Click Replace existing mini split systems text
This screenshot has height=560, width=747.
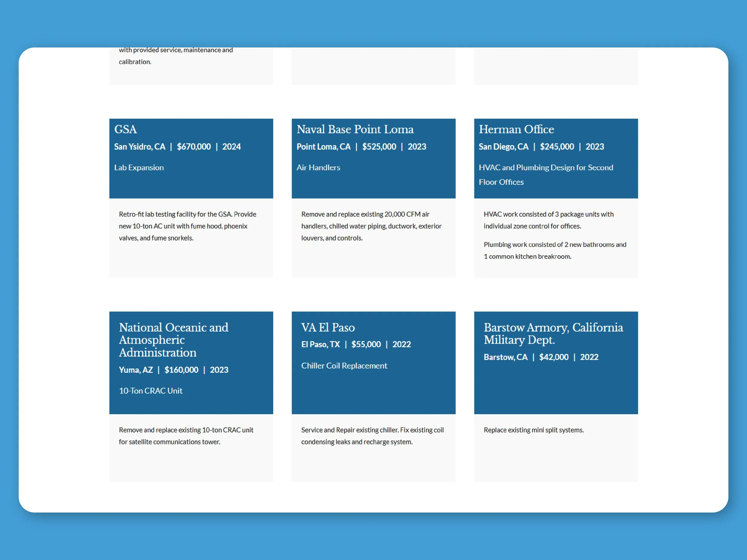click(x=533, y=430)
